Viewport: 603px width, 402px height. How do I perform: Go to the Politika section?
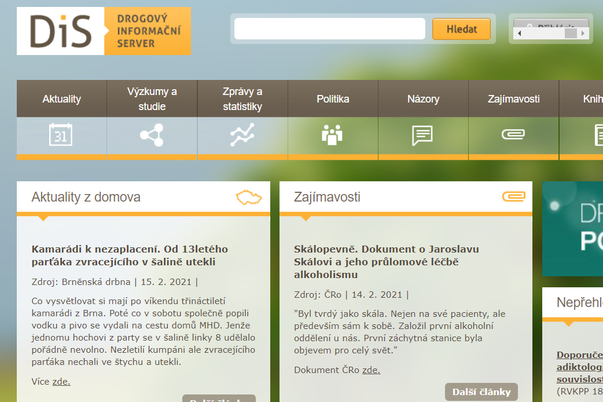(x=333, y=99)
